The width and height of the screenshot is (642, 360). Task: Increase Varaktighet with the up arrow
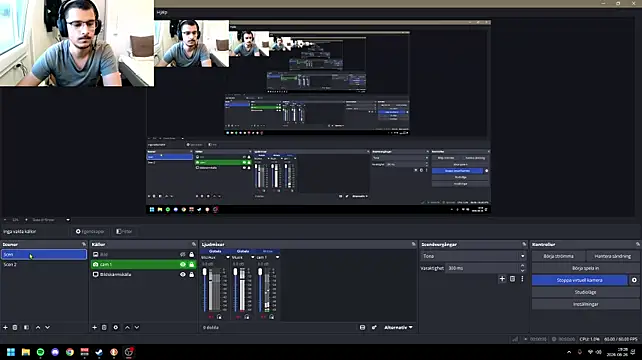coord(522,266)
